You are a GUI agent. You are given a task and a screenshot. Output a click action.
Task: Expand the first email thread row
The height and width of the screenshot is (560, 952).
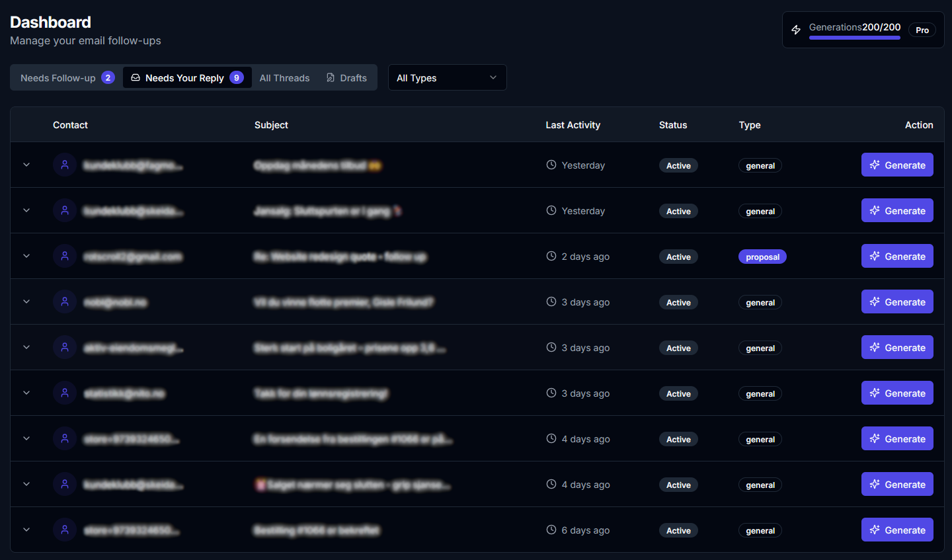(26, 165)
